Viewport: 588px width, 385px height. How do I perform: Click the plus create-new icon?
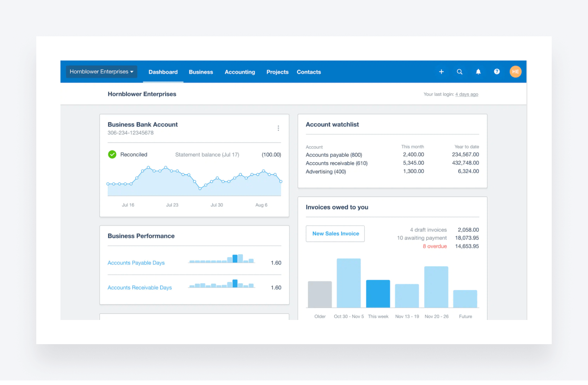pos(441,72)
